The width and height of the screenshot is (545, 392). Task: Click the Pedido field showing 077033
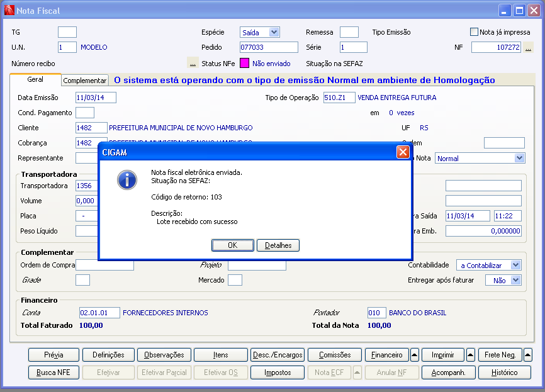(269, 47)
